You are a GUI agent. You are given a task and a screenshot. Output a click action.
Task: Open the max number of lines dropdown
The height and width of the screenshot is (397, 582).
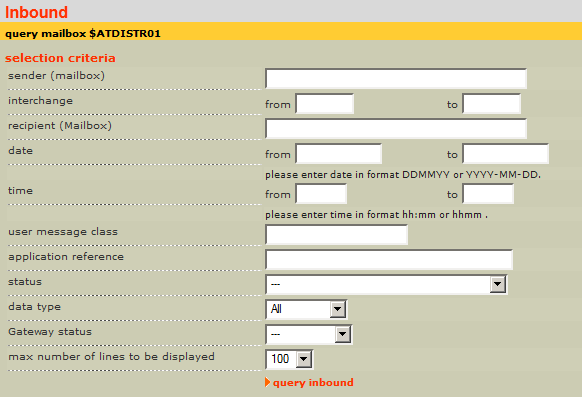pos(289,359)
